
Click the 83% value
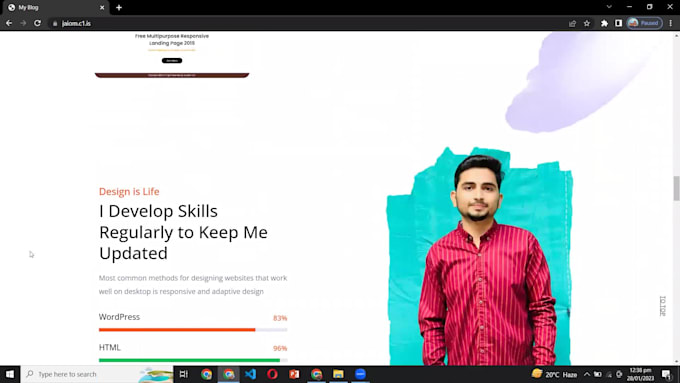tap(280, 318)
